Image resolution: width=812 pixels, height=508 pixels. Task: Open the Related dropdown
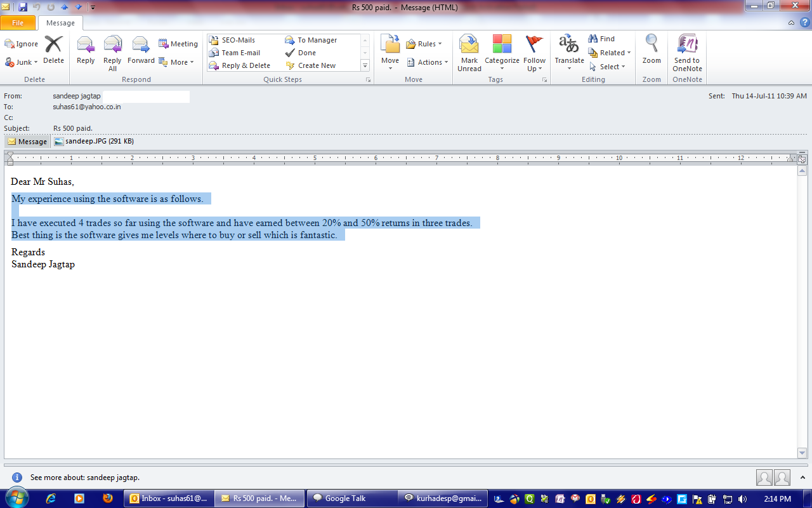[x=609, y=53]
